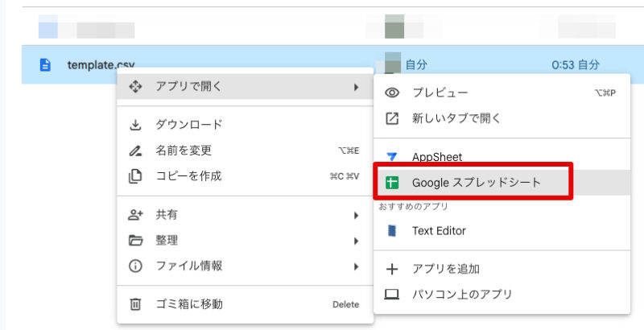Click the owner avatar in template.csv row
This screenshot has width=644, height=330.
(x=393, y=63)
